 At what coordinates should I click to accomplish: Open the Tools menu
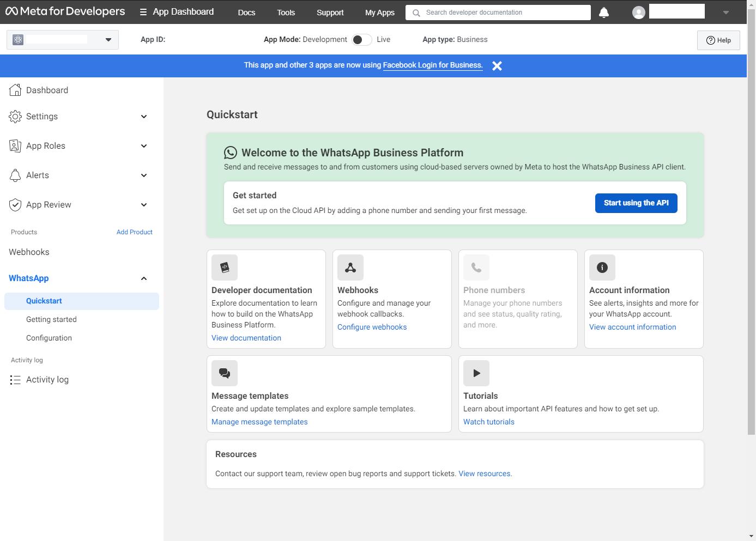286,13
